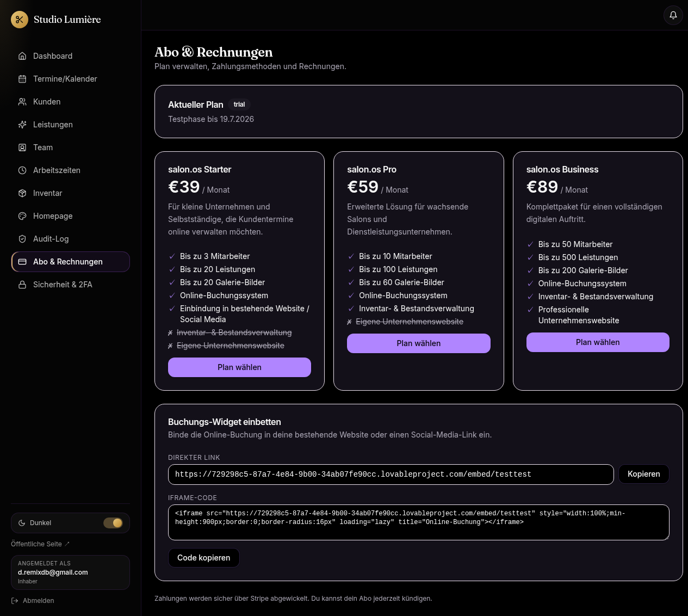
Task: Click the €89 Business price
Action: tap(542, 187)
